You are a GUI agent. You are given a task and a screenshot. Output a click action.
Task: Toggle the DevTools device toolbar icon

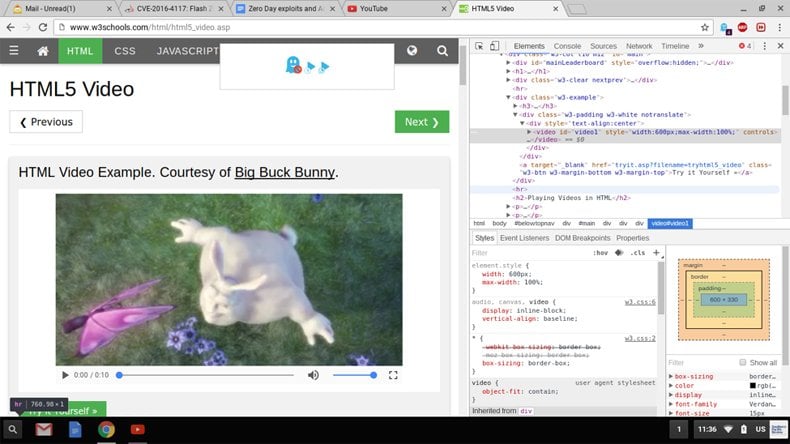click(494, 46)
